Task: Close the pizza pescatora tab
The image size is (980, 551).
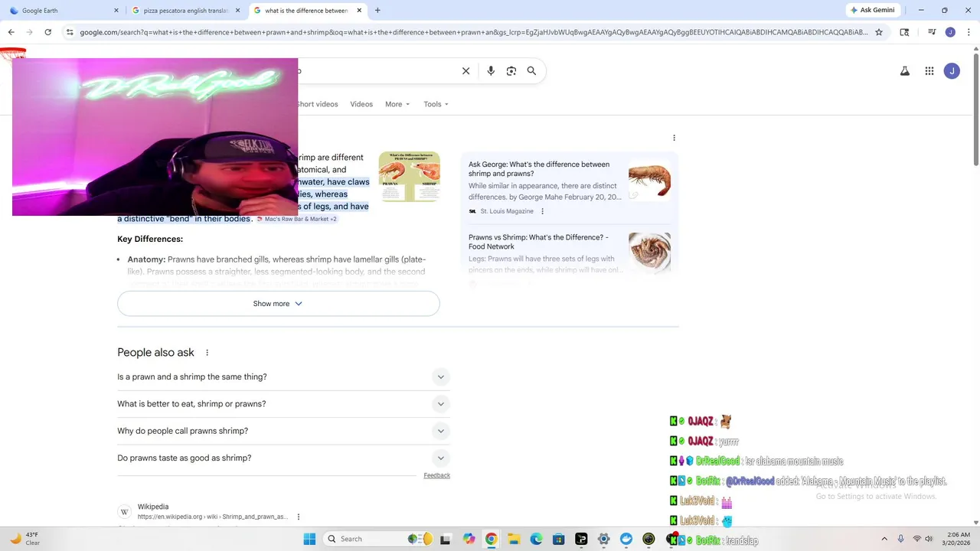Action: coord(238,11)
